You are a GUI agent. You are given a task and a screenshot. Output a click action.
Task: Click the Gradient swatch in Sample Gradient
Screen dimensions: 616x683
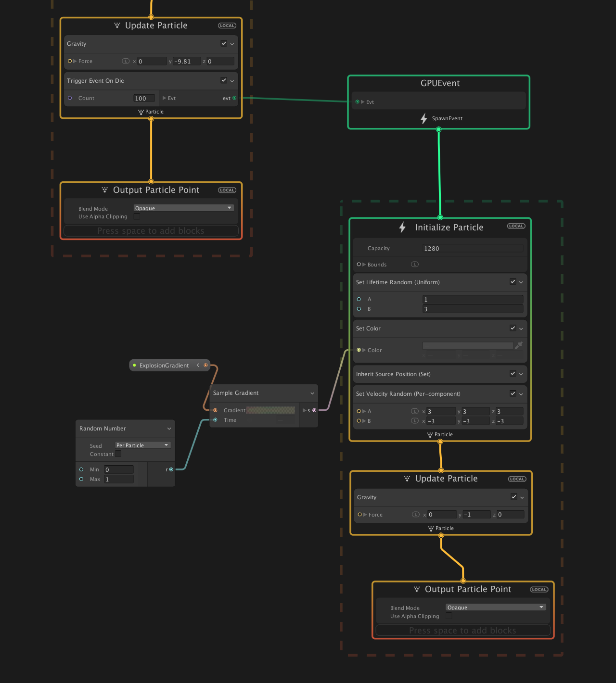click(270, 410)
